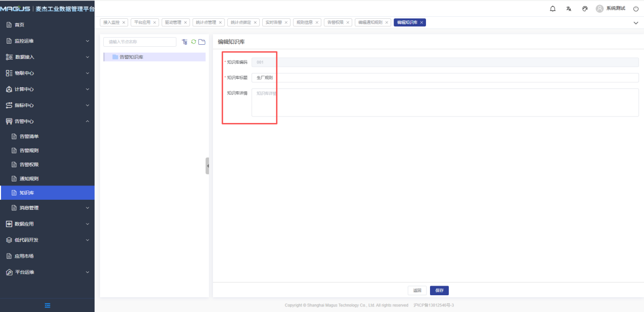
Task: Select the 告警知识库 tree node
Action: pos(131,57)
